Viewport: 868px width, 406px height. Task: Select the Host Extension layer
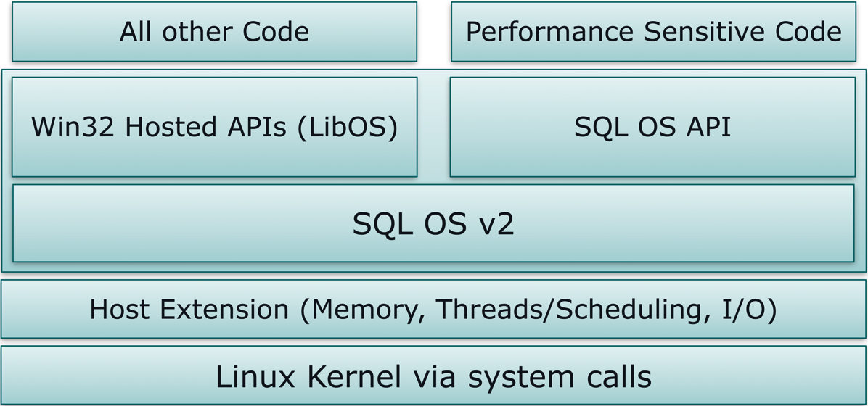click(433, 310)
